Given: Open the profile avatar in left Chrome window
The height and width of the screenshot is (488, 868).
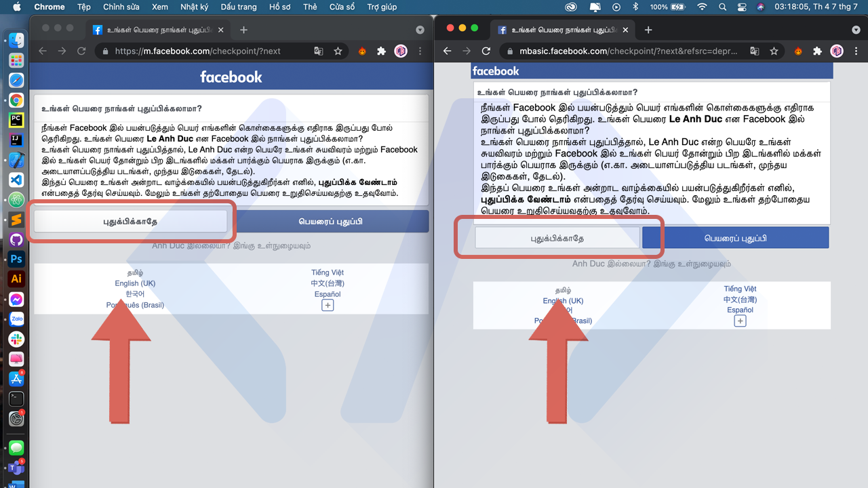Looking at the screenshot, I should 401,51.
